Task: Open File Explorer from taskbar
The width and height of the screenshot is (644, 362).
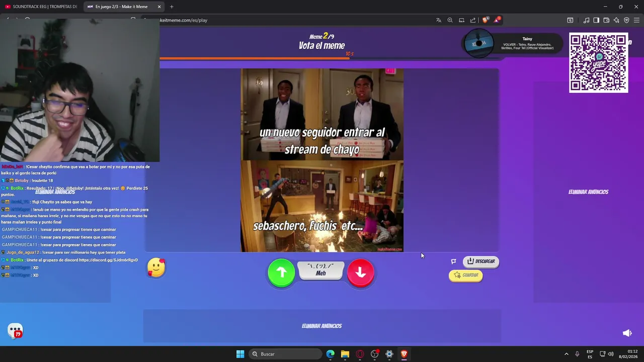Action: pyautogui.click(x=345, y=354)
